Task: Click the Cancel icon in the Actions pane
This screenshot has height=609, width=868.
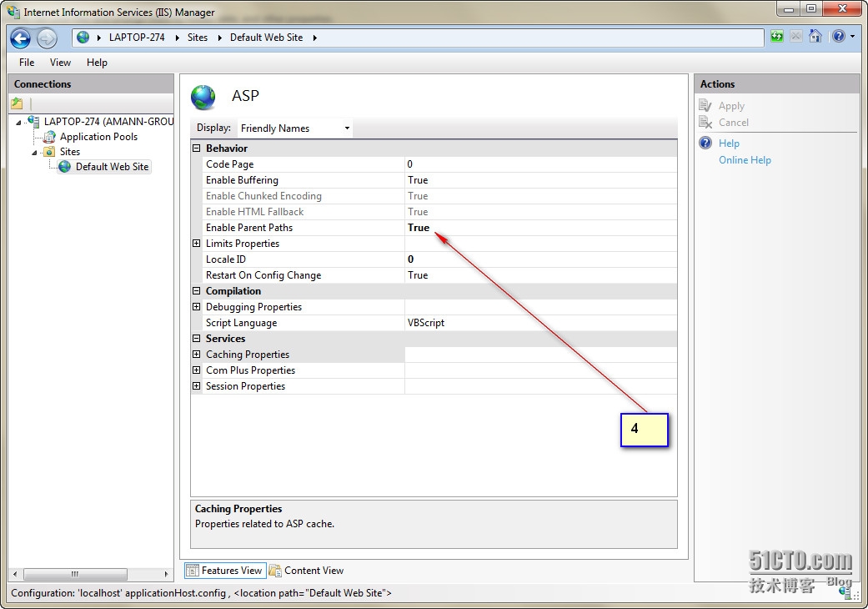Action: [x=705, y=123]
